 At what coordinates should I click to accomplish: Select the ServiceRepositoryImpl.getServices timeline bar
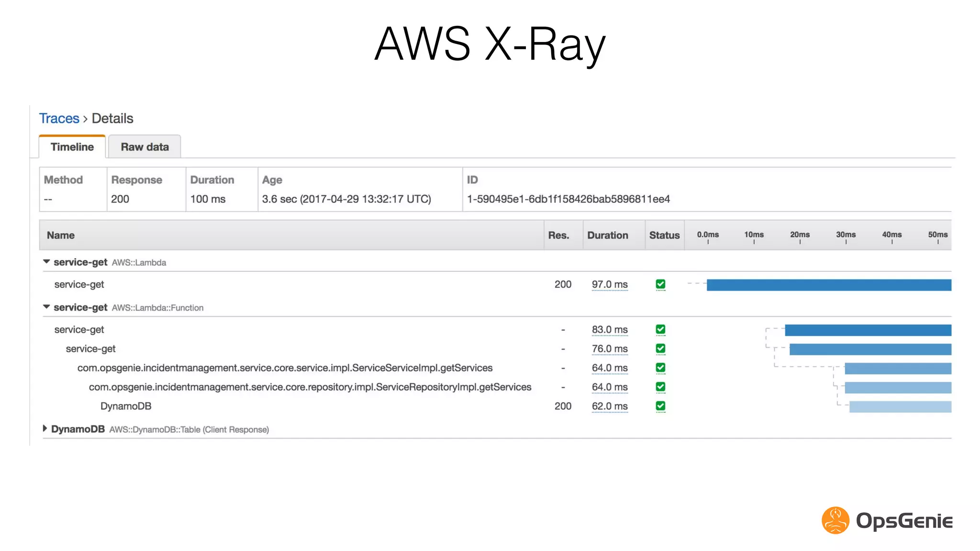(x=898, y=387)
